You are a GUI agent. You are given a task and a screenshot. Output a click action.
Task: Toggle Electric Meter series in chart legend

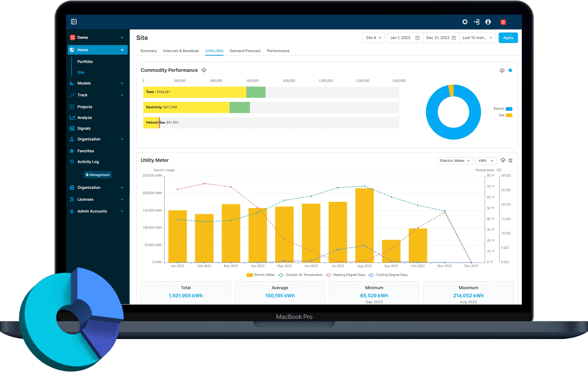tap(261, 275)
